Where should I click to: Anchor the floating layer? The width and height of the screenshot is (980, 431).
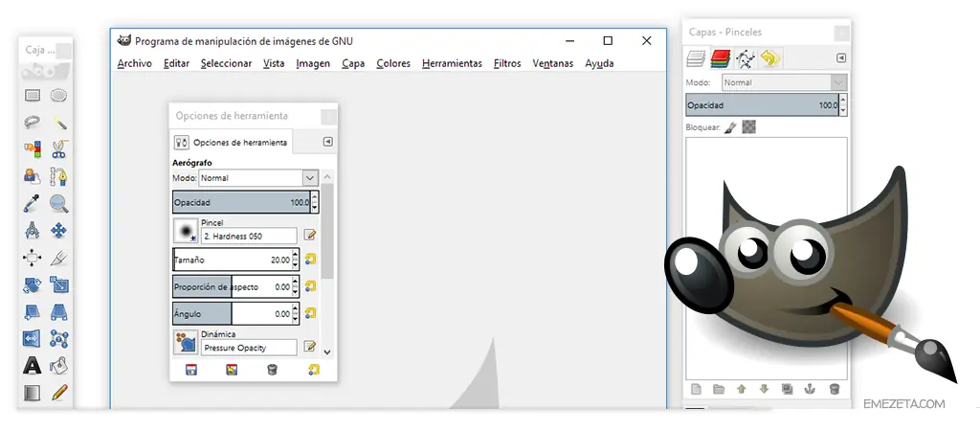810,389
